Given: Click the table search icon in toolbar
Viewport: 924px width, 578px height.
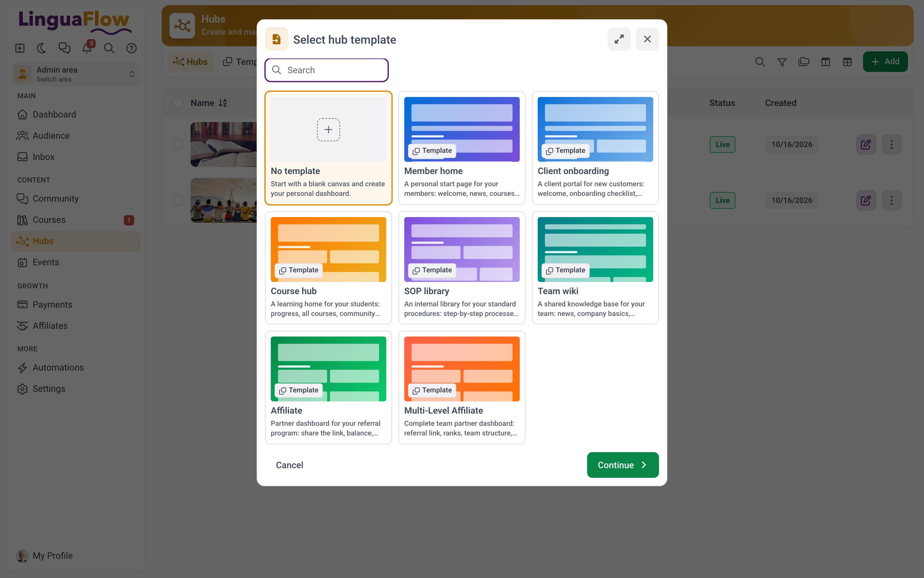Looking at the screenshot, I should (x=760, y=62).
